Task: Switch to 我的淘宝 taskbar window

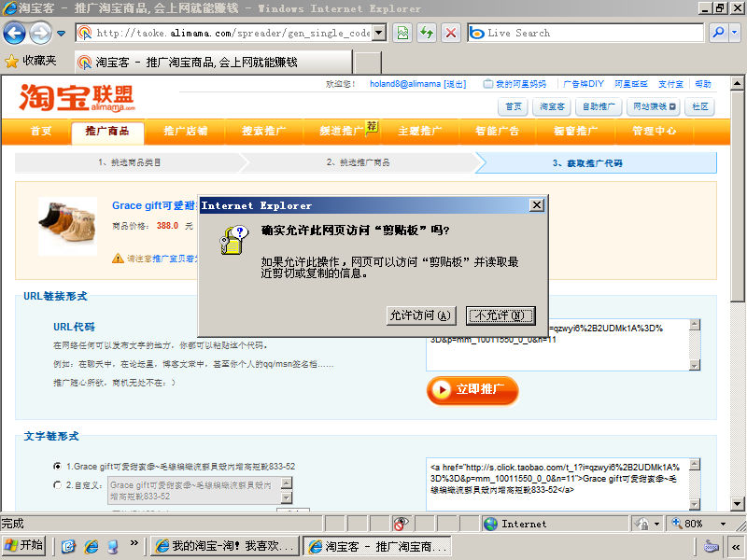Action: 225,546
